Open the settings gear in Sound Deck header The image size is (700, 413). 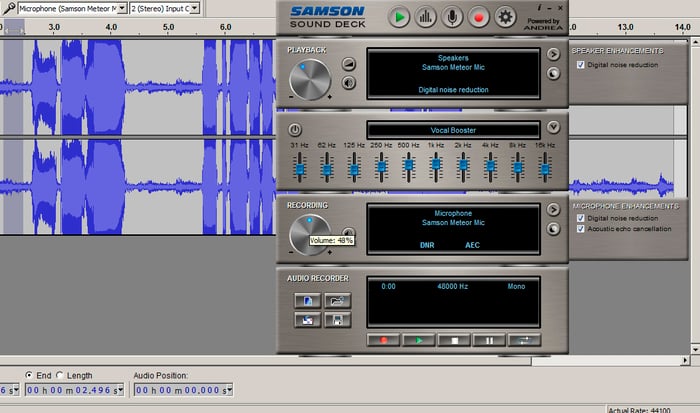tap(505, 17)
